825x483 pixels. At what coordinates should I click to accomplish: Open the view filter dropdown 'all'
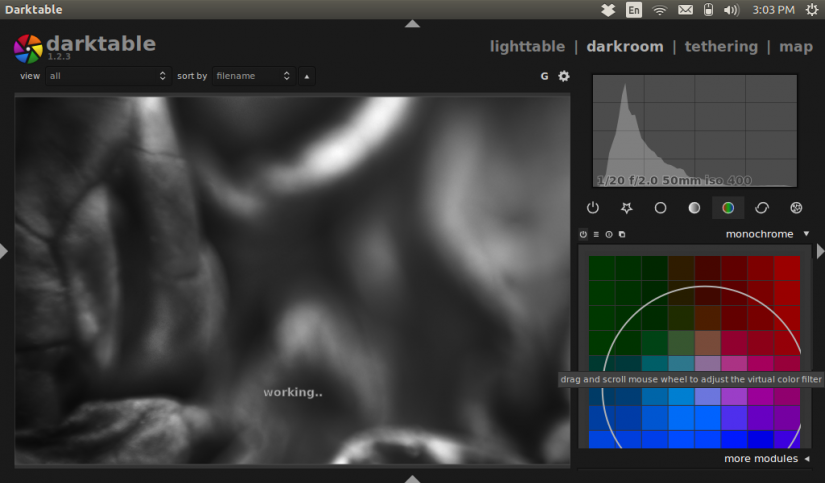[107, 76]
